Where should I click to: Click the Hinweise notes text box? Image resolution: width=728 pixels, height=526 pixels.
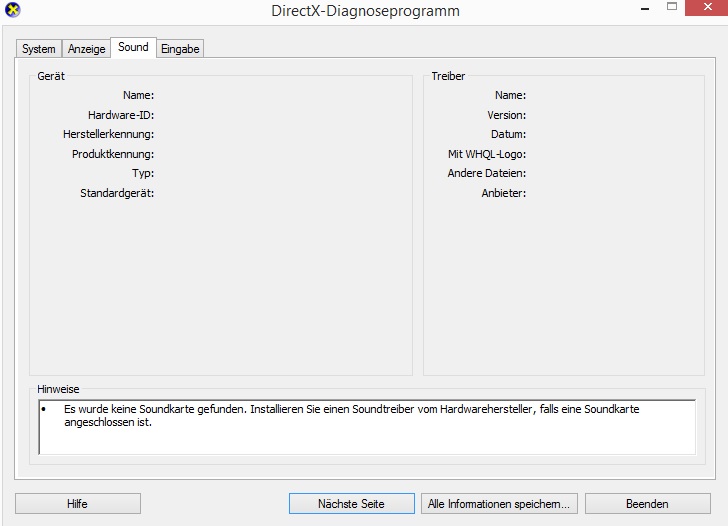367,427
